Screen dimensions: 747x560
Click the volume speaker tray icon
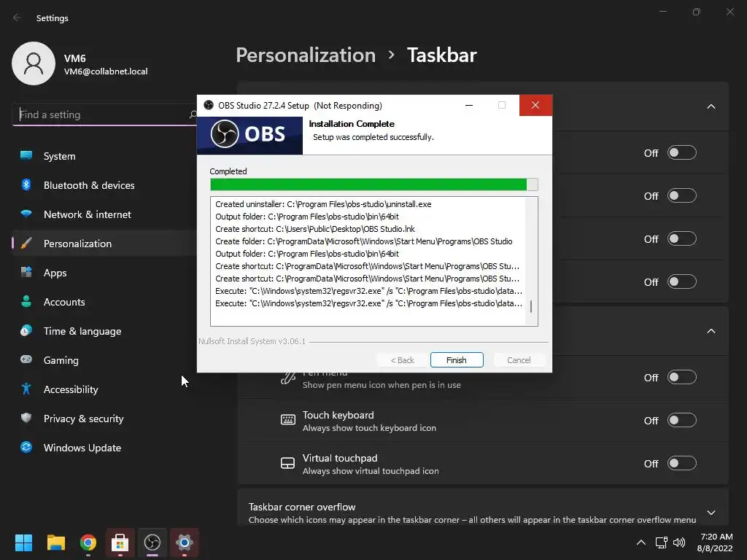[679, 542]
